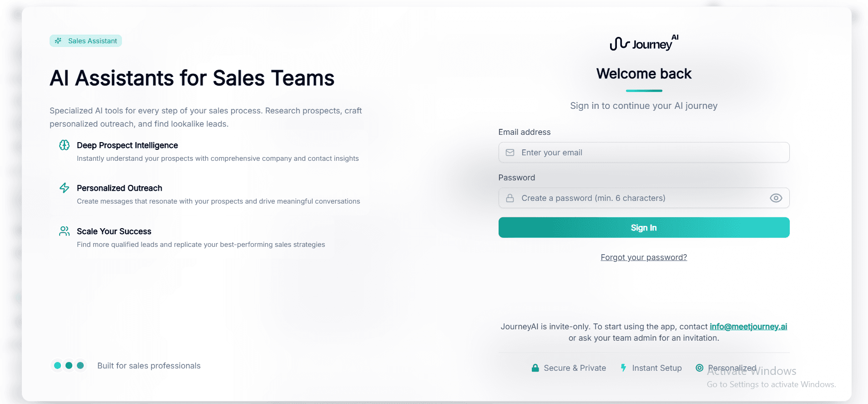Click the brain icon beside Deep Prospect Intelligence
This screenshot has height=404, width=868.
coord(65,145)
